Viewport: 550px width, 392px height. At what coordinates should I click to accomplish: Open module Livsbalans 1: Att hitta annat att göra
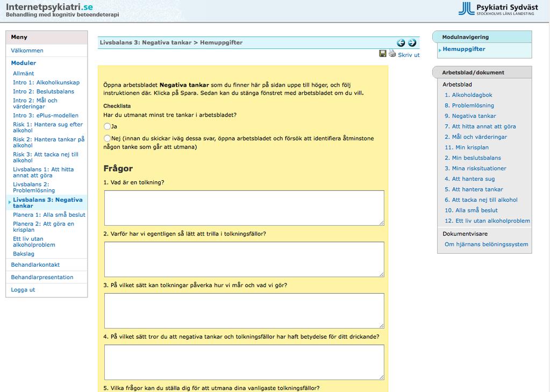tap(44, 173)
